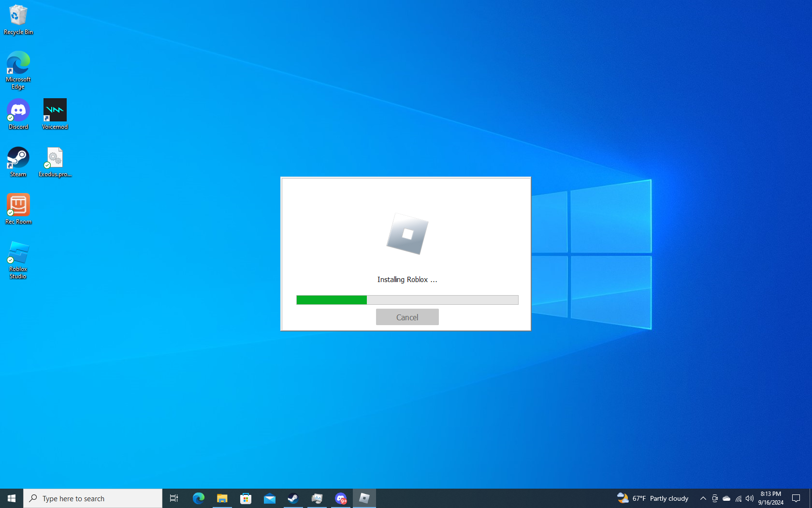The height and width of the screenshot is (508, 812).
Task: Click the taskbar search box
Action: (x=93, y=498)
